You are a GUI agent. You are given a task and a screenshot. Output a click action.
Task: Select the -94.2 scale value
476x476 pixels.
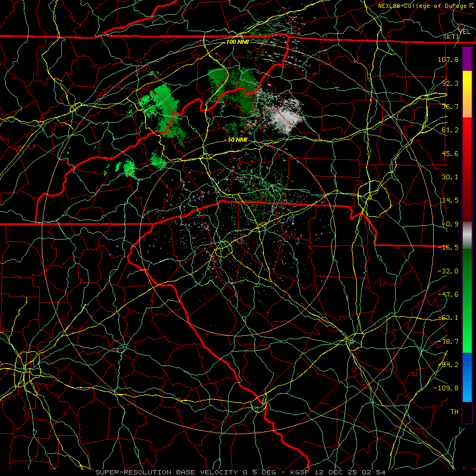click(448, 365)
